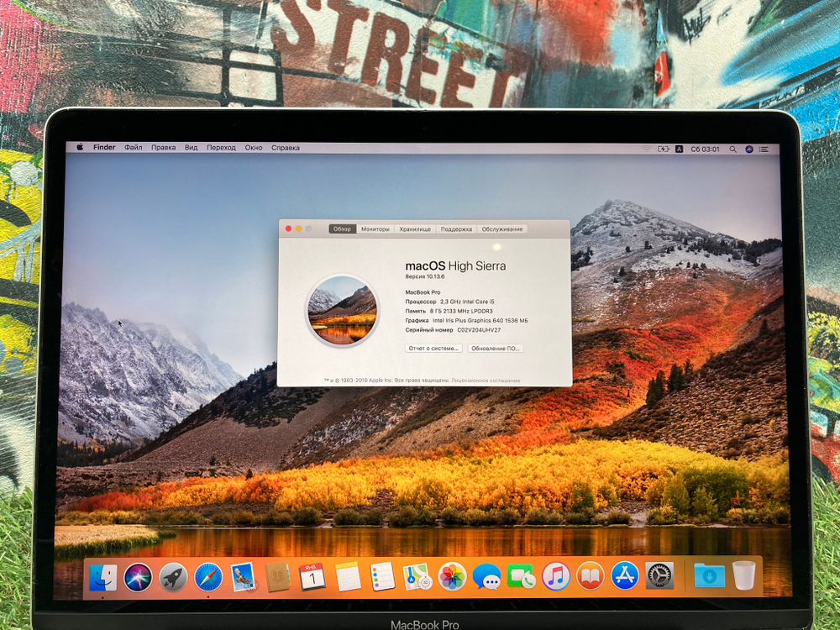Launch Siri from the Dock
Image resolution: width=840 pixels, height=630 pixels.
coord(137,578)
